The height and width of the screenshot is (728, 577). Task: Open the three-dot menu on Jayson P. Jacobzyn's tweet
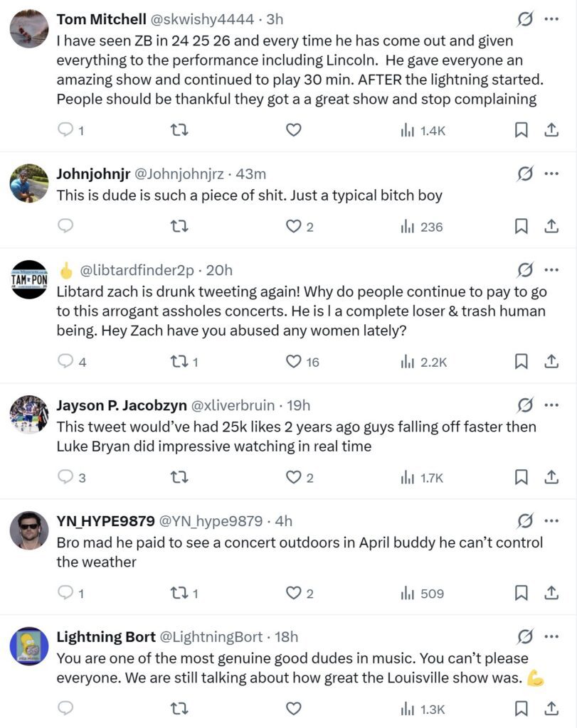pyautogui.click(x=550, y=404)
